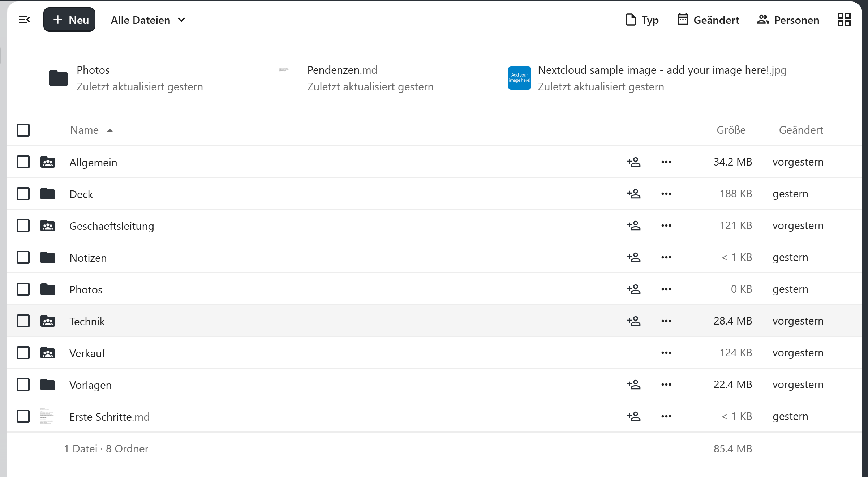Open actions menu for Erste Schritte.md
Image resolution: width=868 pixels, height=477 pixels.
pyautogui.click(x=666, y=416)
